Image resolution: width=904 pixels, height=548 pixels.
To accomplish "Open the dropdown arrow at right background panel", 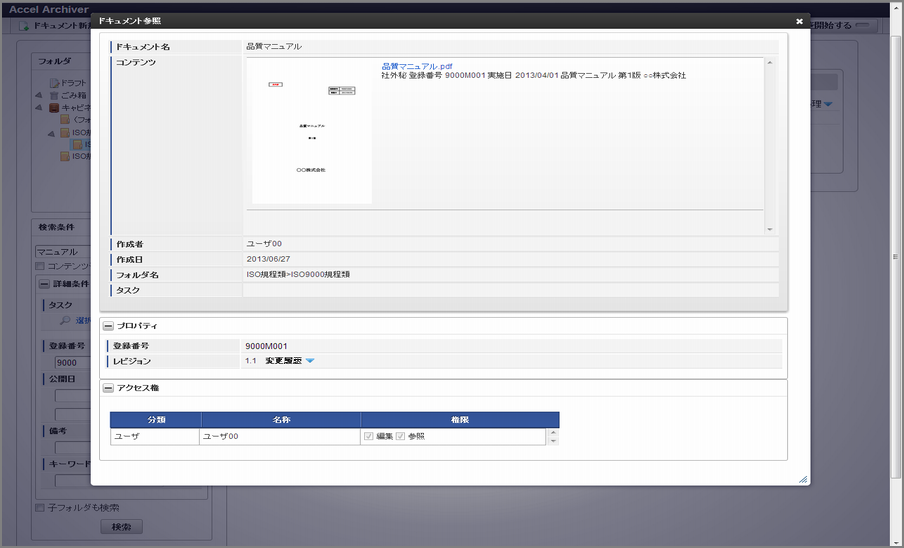I will click(828, 104).
